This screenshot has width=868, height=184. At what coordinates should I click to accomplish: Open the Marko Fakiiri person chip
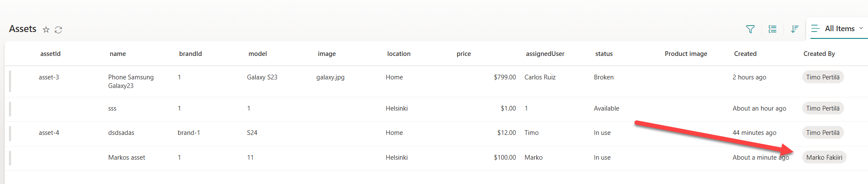824,158
